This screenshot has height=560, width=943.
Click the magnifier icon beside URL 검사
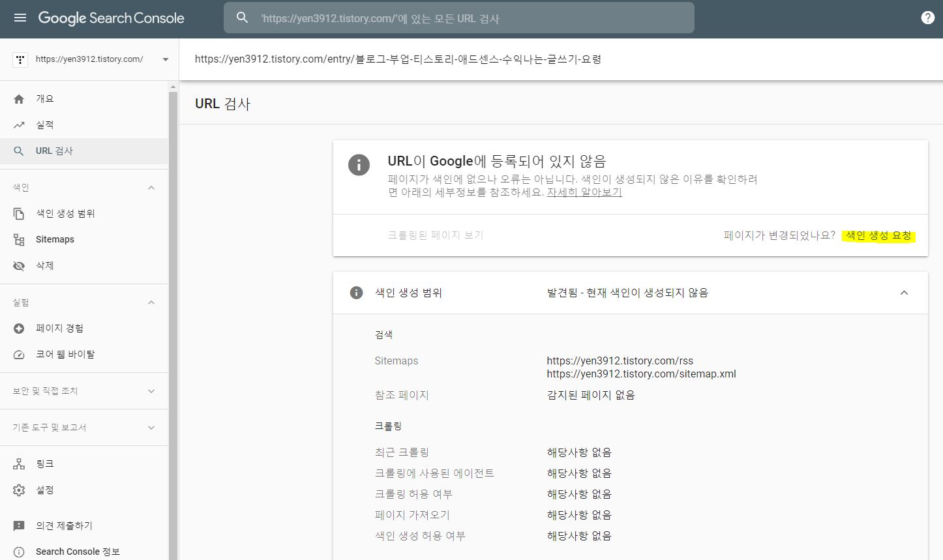click(19, 151)
